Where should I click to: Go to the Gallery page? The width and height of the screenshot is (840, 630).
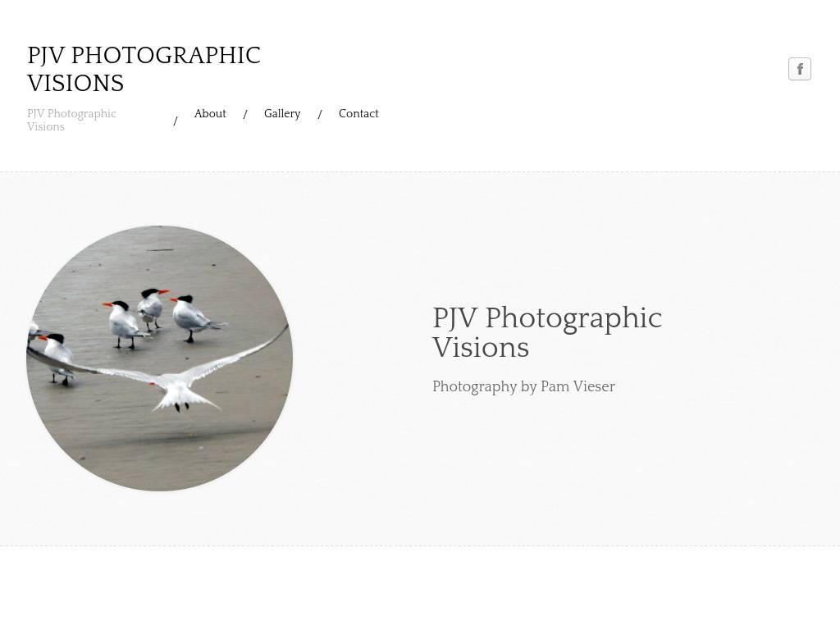point(282,113)
